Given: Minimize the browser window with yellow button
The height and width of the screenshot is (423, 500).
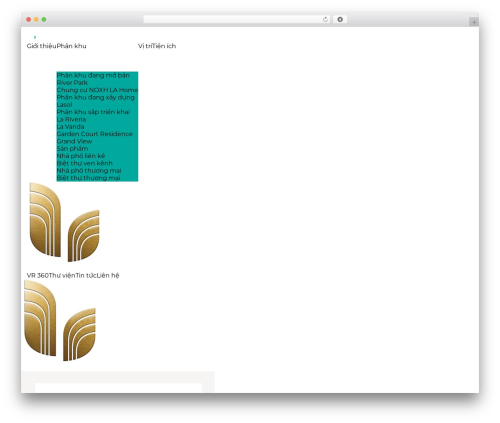Looking at the screenshot, I should click(36, 20).
